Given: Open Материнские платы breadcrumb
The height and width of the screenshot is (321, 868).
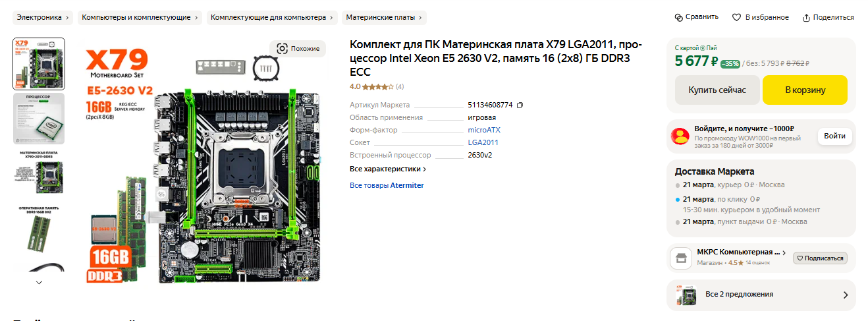Looking at the screenshot, I should (x=384, y=17).
